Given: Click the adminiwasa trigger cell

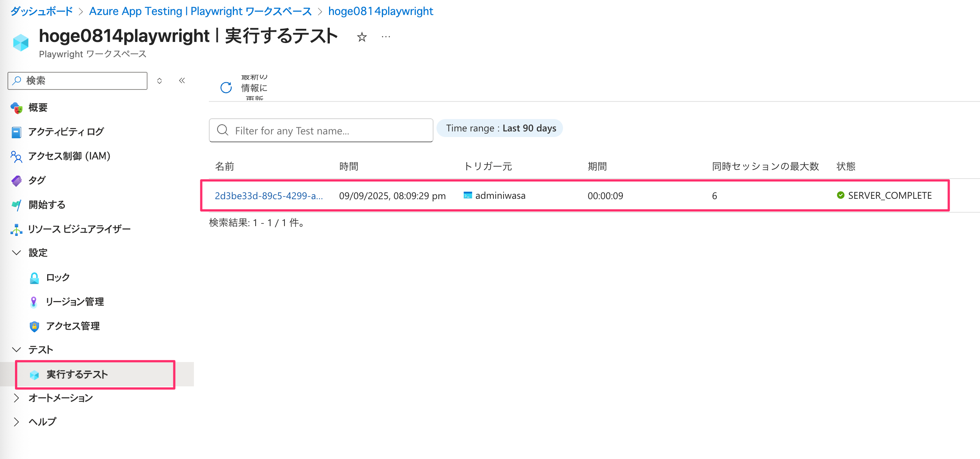Looking at the screenshot, I should point(500,195).
